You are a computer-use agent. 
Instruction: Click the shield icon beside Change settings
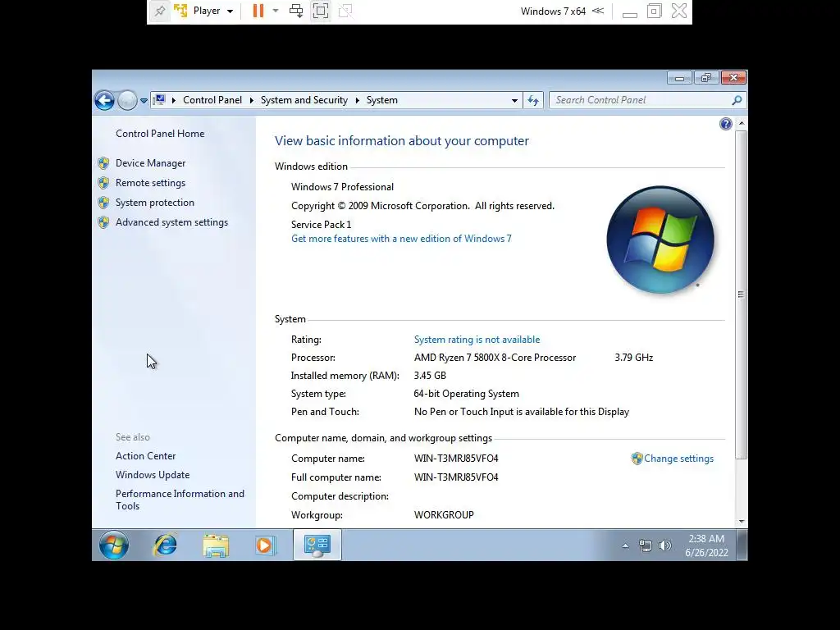[637, 459]
